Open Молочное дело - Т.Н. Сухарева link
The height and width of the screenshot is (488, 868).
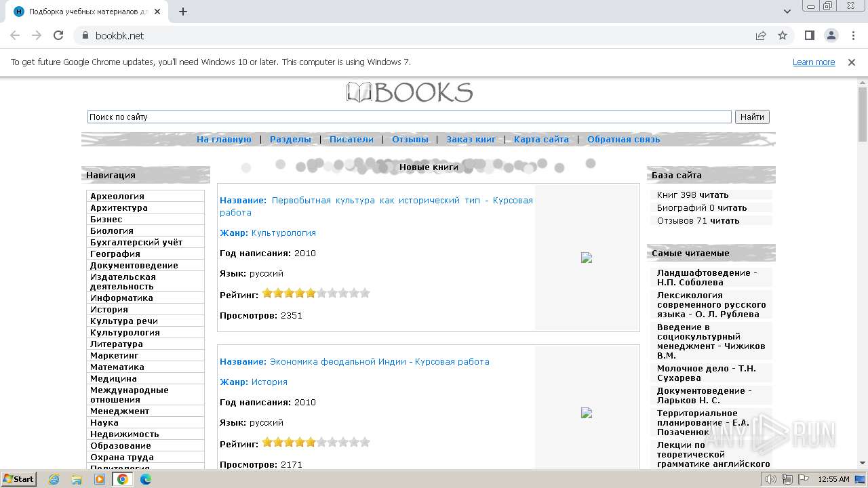point(706,373)
